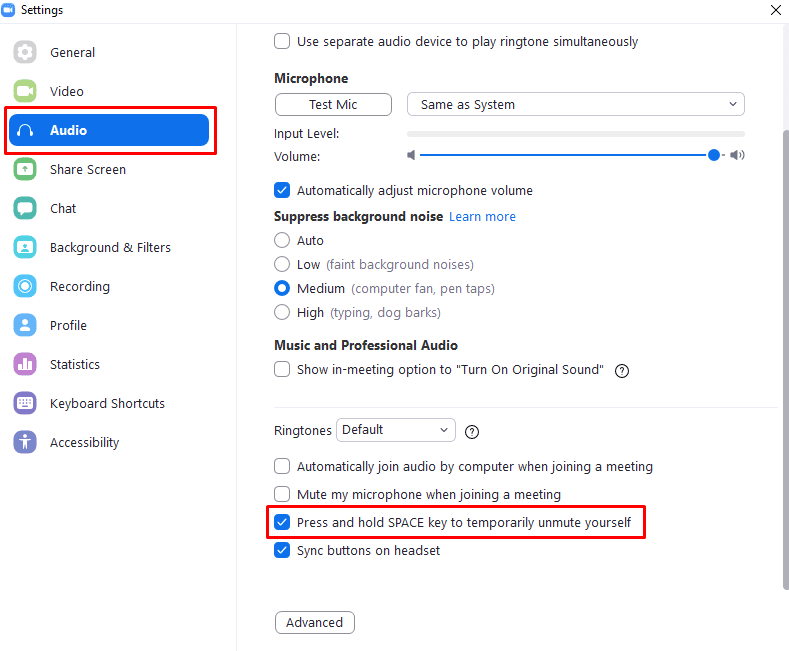Image resolution: width=789 pixels, height=651 pixels.
Task: Select High background noise suppression
Action: [x=282, y=312]
